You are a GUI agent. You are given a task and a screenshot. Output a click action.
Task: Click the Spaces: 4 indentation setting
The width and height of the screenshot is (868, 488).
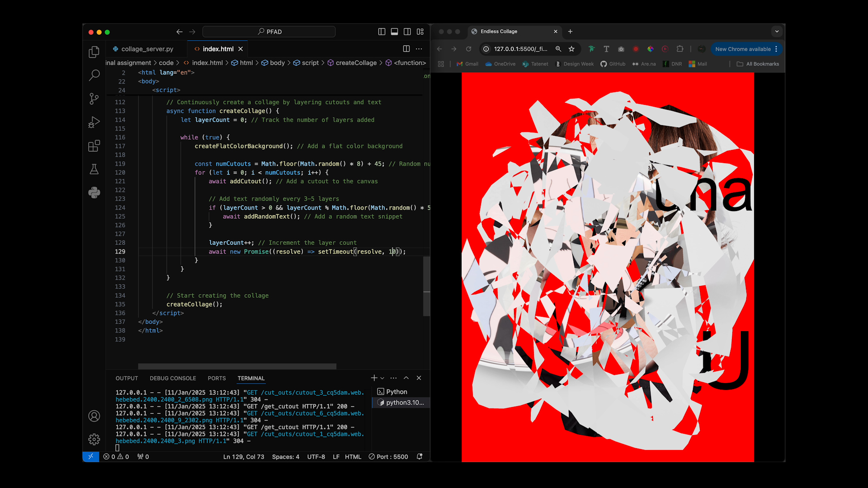pos(286,457)
